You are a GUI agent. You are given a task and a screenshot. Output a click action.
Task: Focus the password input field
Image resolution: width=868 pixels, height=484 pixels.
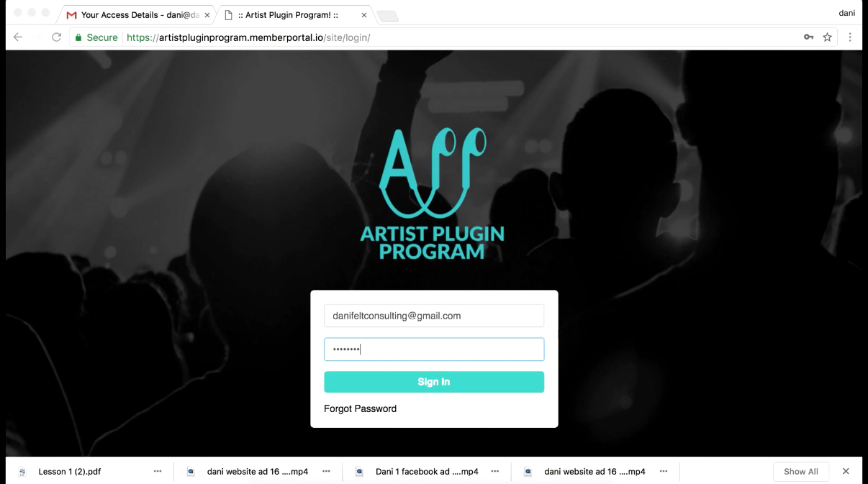click(434, 350)
